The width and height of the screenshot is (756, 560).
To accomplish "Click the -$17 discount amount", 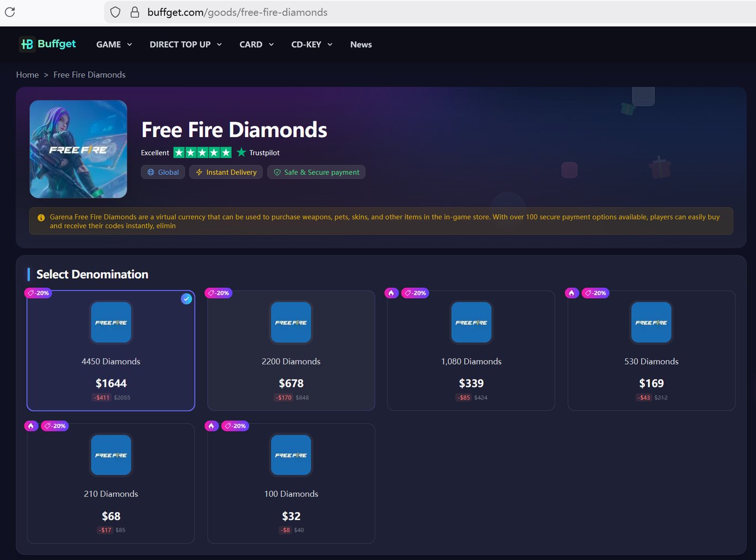I will pyautogui.click(x=105, y=530).
